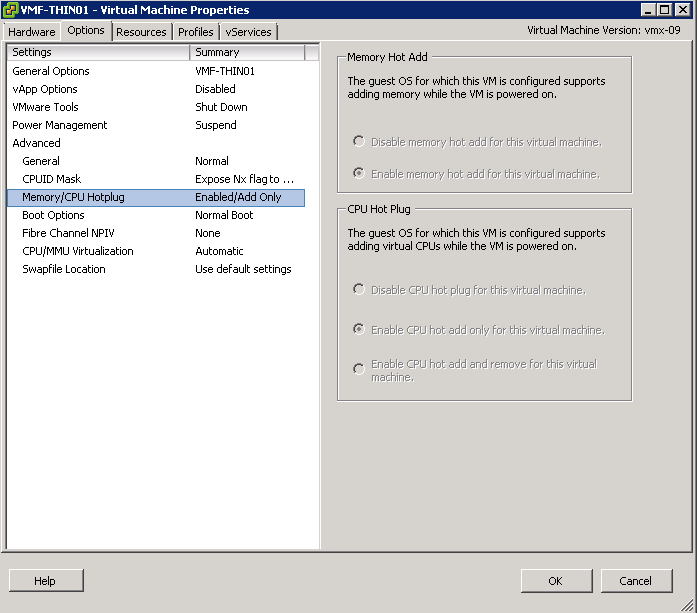Select Power Management setting
The image size is (697, 613).
pyautogui.click(x=60, y=125)
